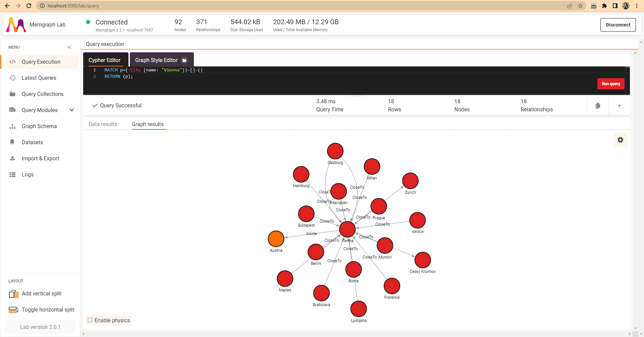Viewport: 644px width, 337px height.
Task: Switch to the Cypher Editor tab
Action: 105,60
